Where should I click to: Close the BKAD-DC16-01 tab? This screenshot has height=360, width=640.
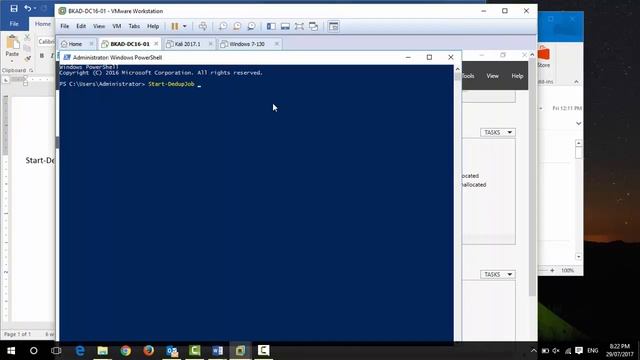click(156, 44)
